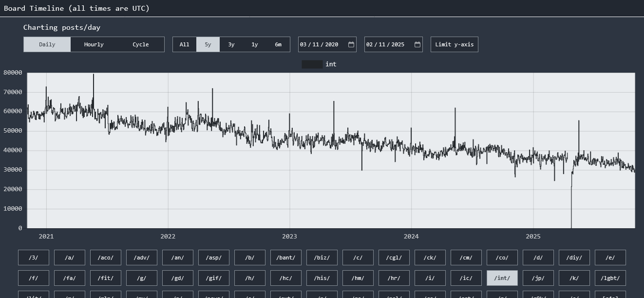
Task: Deselect the highlighted /int/ board
Action: coord(502,278)
